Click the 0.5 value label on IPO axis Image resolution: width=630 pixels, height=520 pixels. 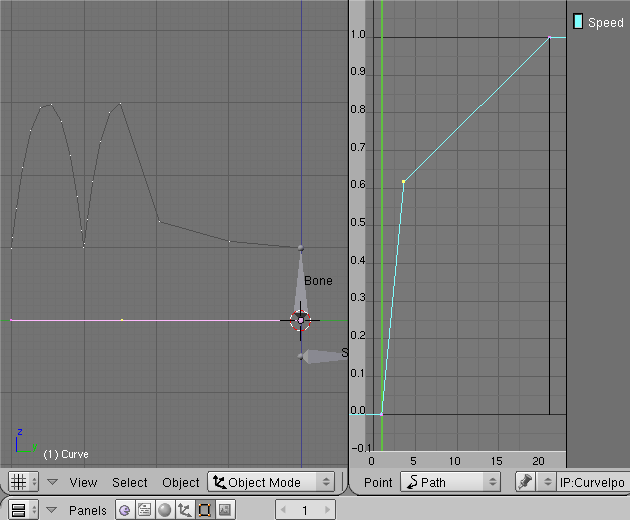coord(358,223)
